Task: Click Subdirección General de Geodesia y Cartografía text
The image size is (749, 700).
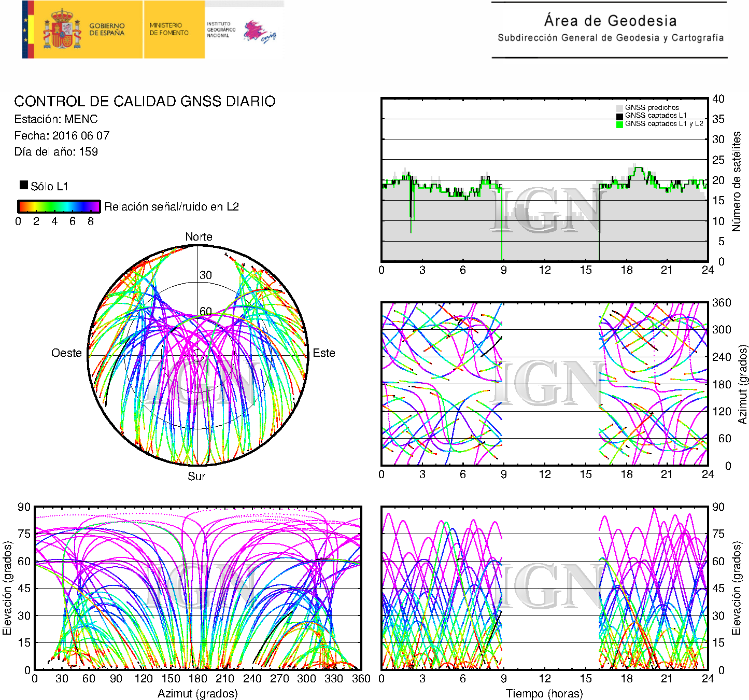Action: click(x=610, y=38)
